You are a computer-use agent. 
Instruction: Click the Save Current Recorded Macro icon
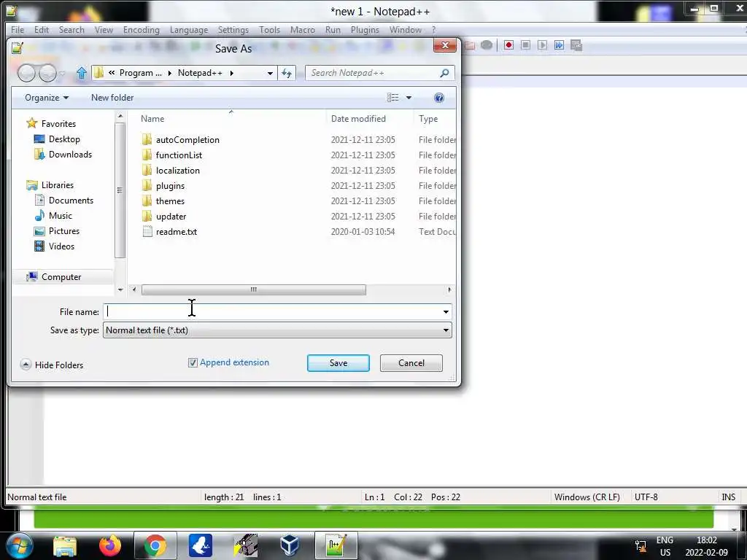576,45
